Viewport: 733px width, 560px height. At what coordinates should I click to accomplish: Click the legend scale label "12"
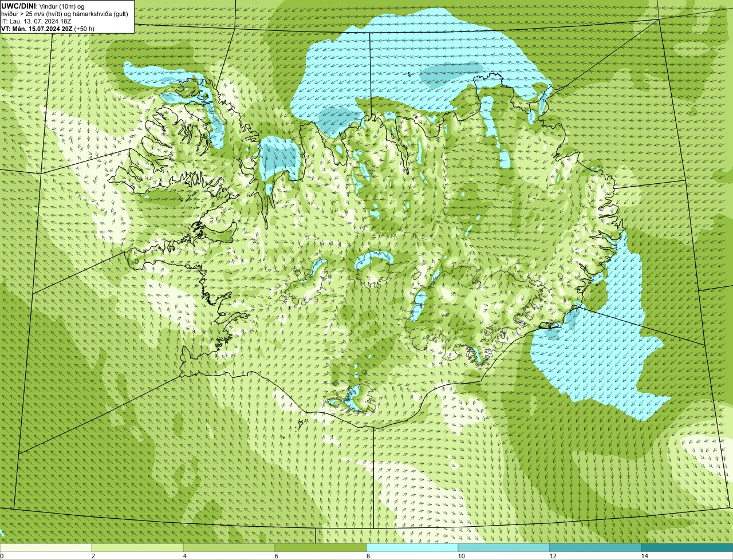coord(553,556)
